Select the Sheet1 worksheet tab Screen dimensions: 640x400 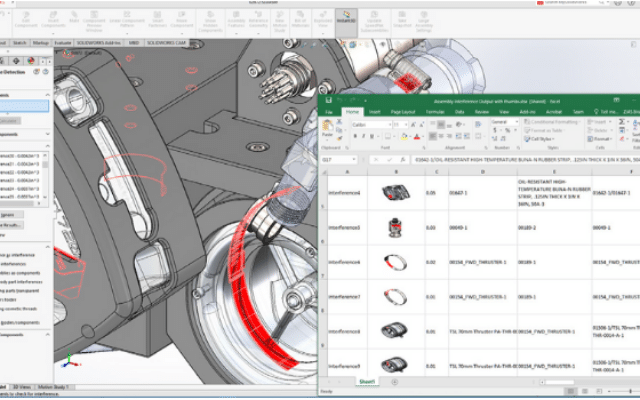367,381
